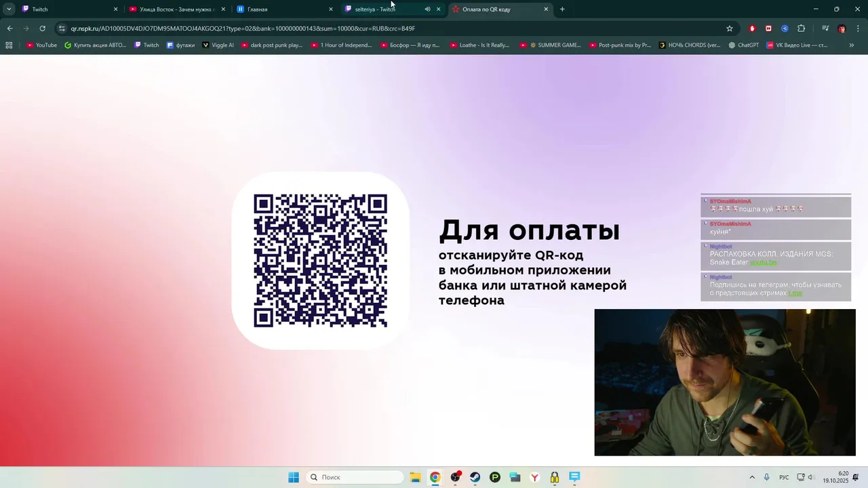The height and width of the screenshot is (488, 868).
Task: Open Google Chrome on the taskbar
Action: [x=435, y=477]
